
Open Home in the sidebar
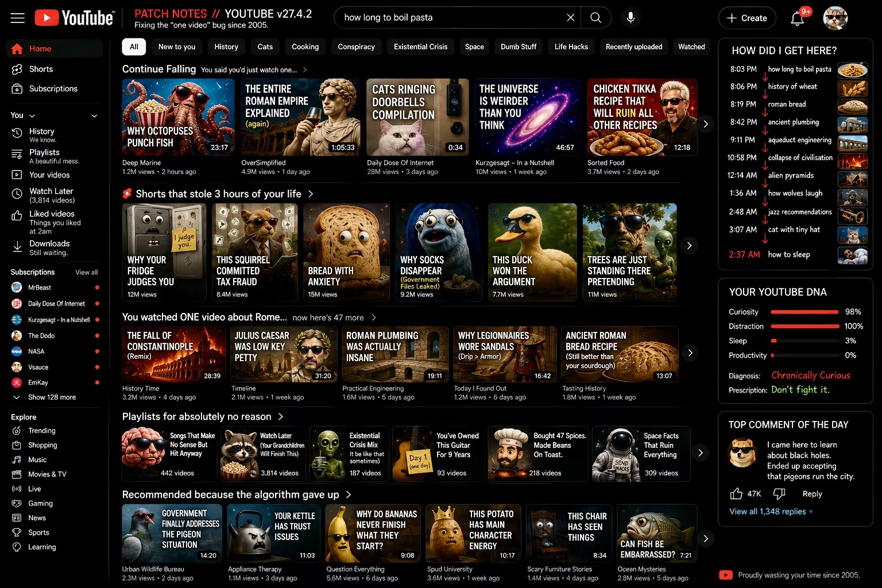click(x=55, y=49)
